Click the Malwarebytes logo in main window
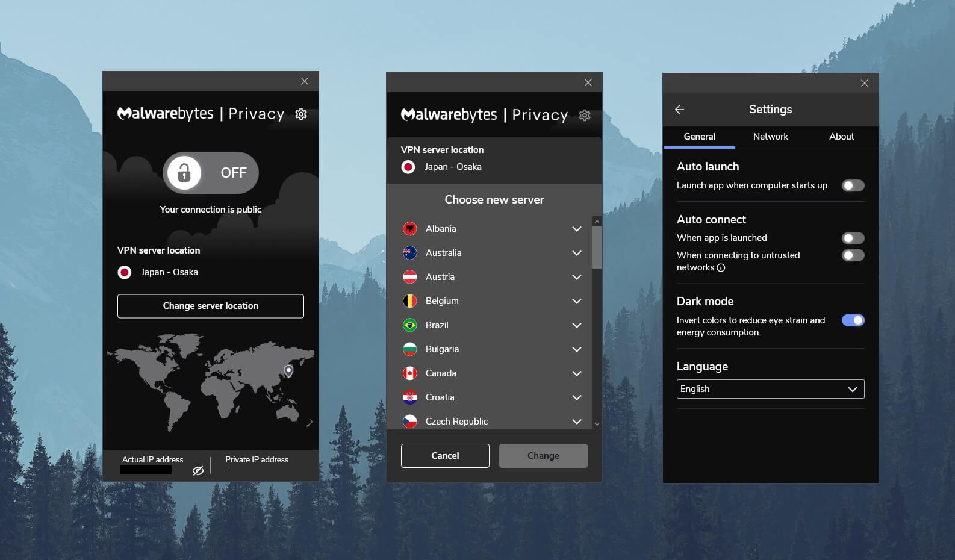The width and height of the screenshot is (955, 560). (166, 113)
